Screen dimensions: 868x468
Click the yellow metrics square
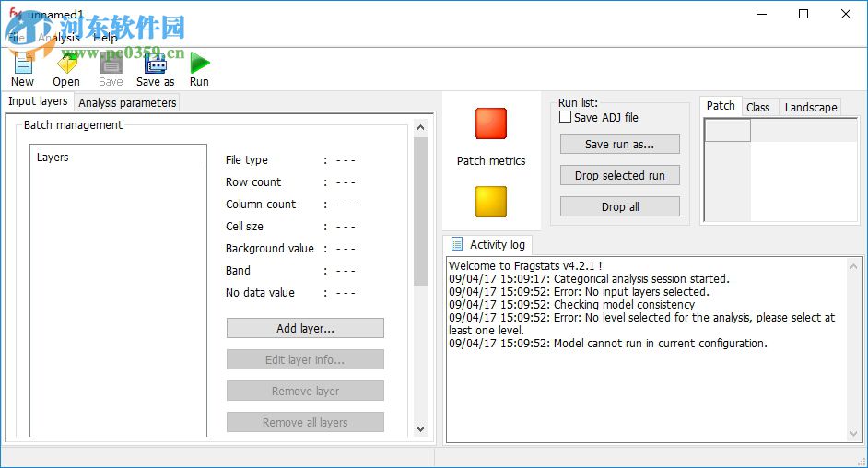[x=491, y=202]
